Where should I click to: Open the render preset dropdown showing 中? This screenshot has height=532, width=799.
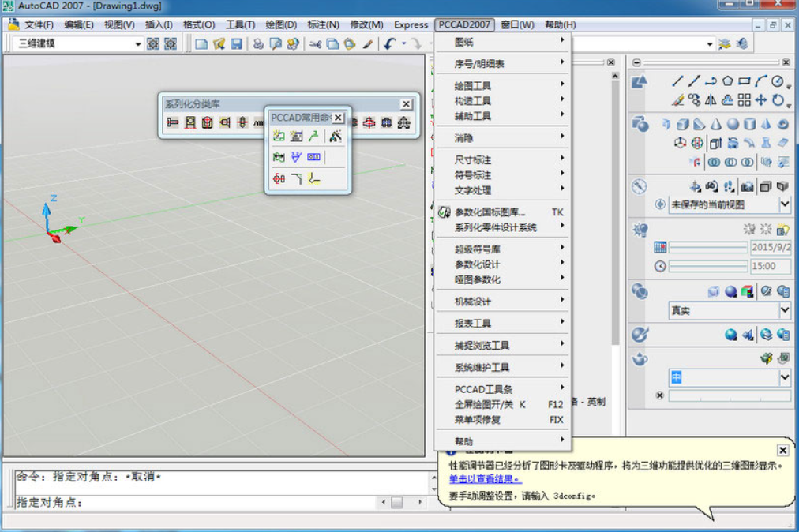point(785,377)
